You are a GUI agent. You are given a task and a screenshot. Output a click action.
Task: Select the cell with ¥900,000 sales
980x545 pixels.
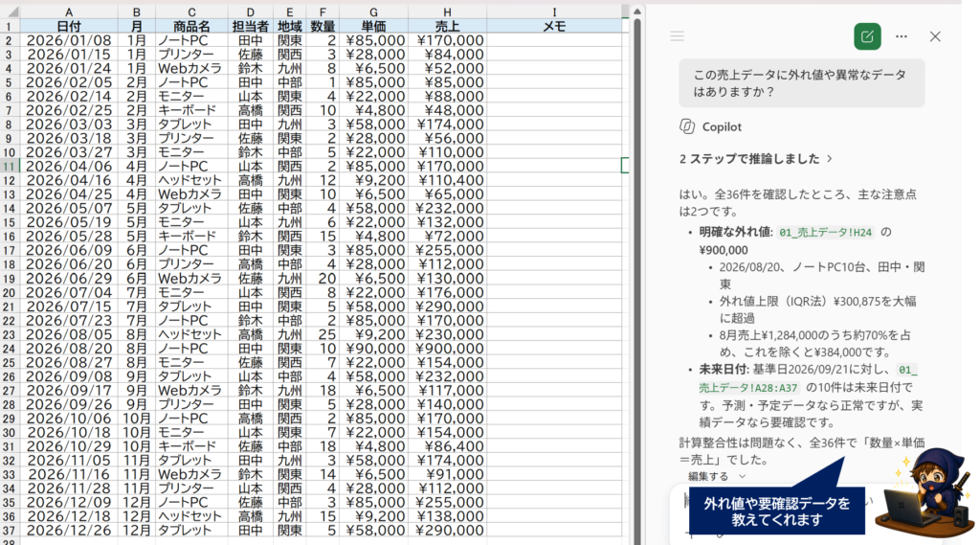pyautogui.click(x=447, y=349)
